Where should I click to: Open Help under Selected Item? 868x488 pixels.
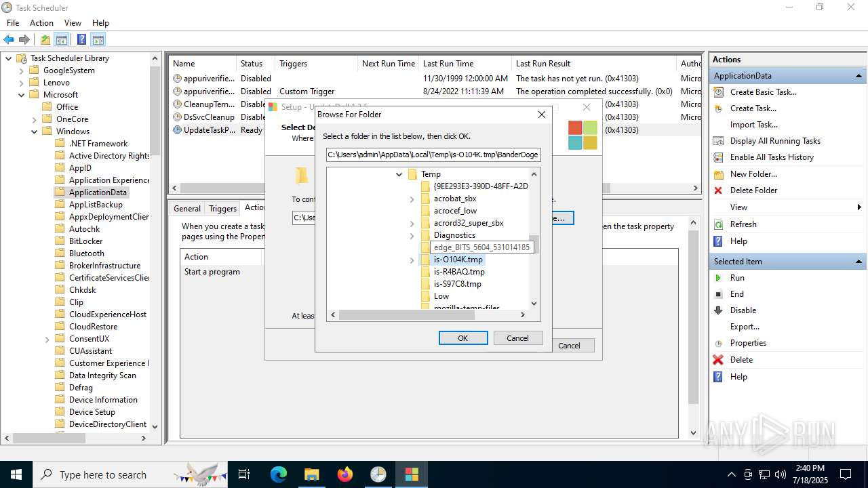(x=738, y=377)
